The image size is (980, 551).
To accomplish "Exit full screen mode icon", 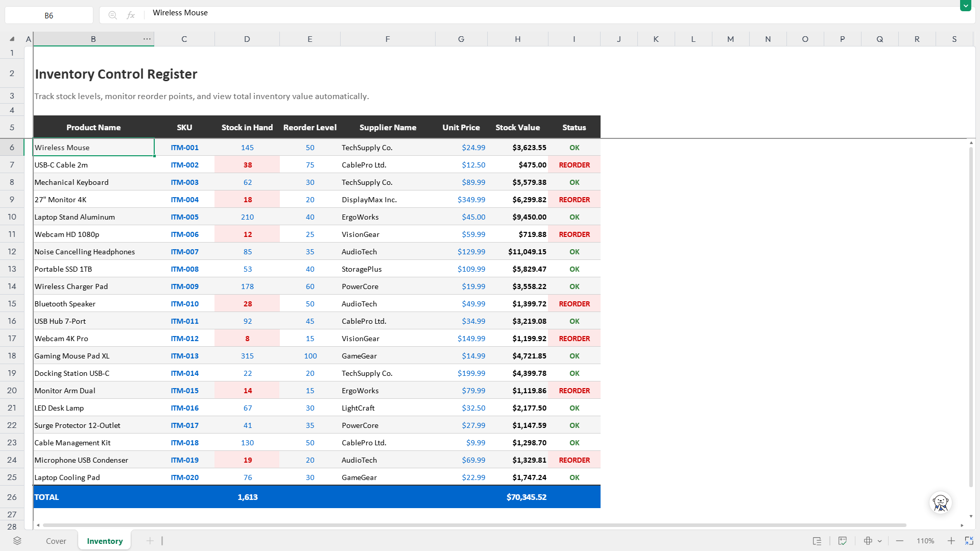I will click(x=969, y=541).
